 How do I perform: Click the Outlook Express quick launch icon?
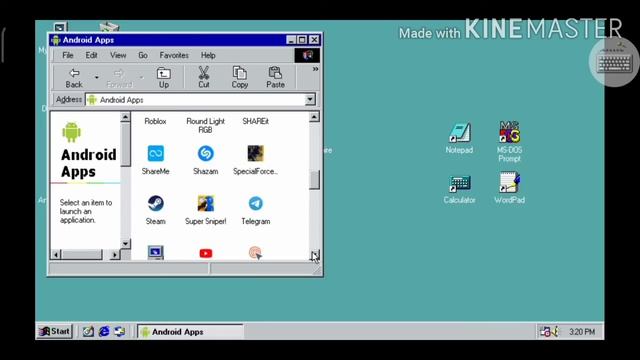(x=119, y=331)
